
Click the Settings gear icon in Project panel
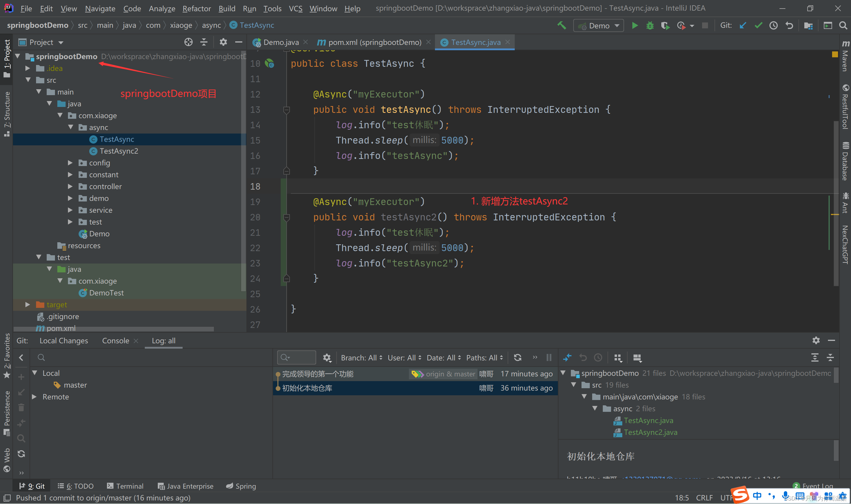click(x=223, y=41)
